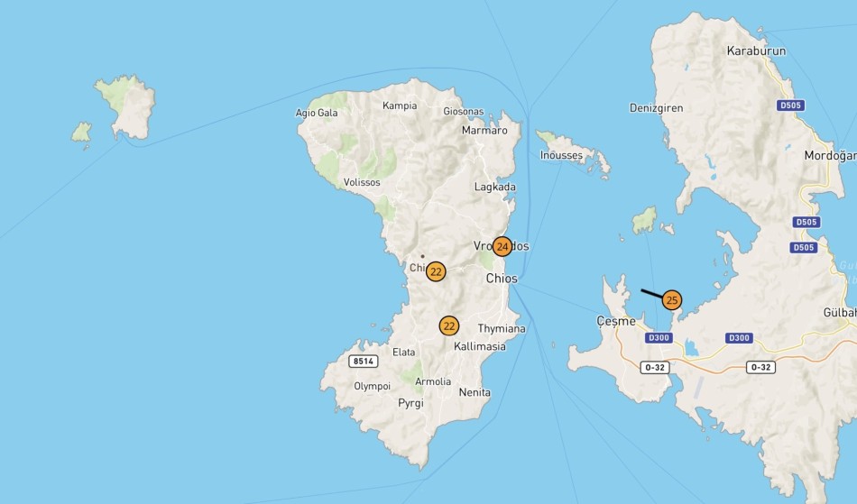
Task: Click the orange cluster marker numbered 24
Action: pyautogui.click(x=502, y=246)
